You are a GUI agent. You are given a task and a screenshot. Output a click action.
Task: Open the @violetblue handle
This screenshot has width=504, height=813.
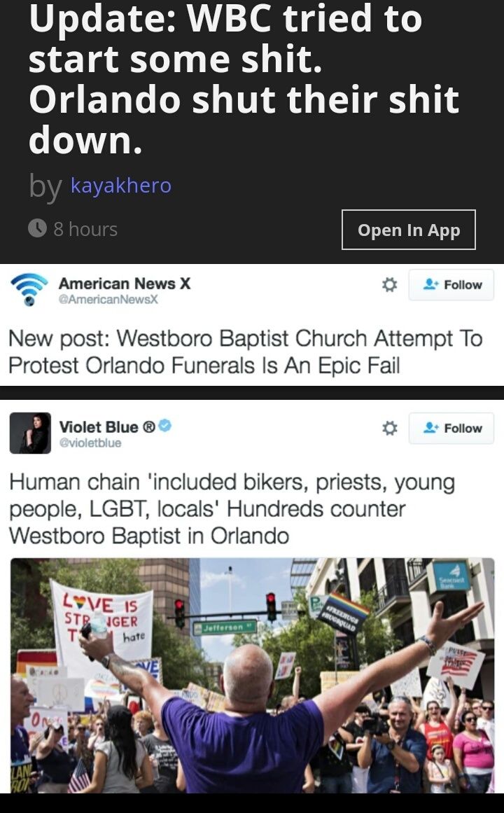point(90,443)
